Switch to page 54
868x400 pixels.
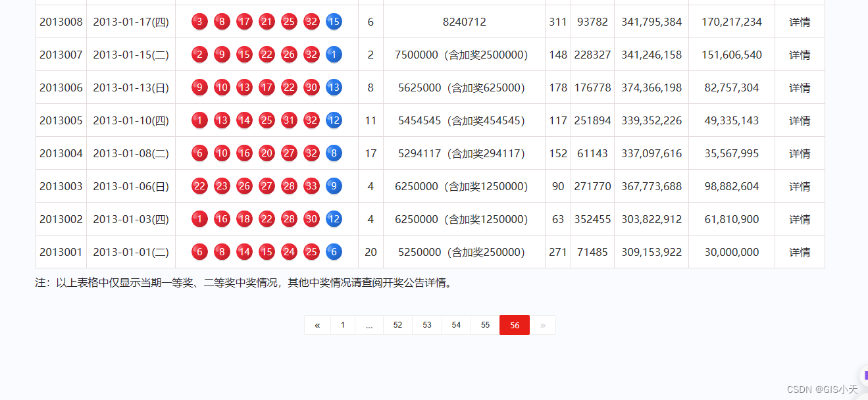tap(456, 325)
